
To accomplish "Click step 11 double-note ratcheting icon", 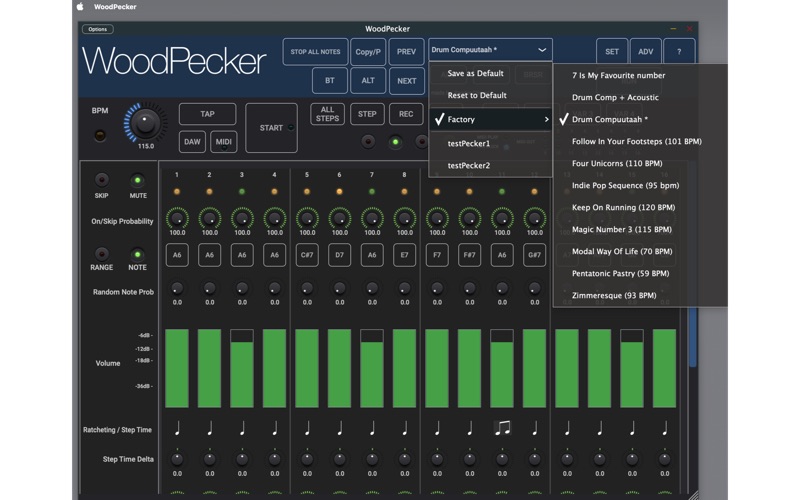I will pos(502,428).
